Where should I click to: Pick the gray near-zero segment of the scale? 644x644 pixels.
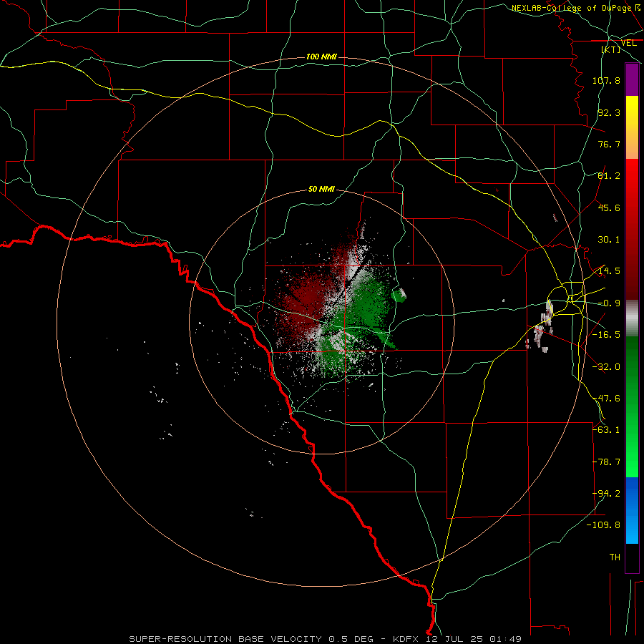pos(632,318)
